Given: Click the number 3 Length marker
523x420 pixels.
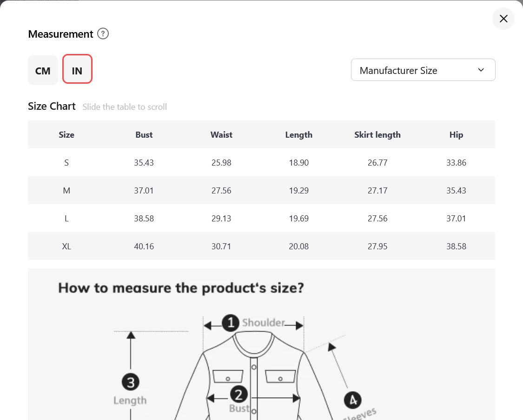Looking at the screenshot, I should 131,382.
